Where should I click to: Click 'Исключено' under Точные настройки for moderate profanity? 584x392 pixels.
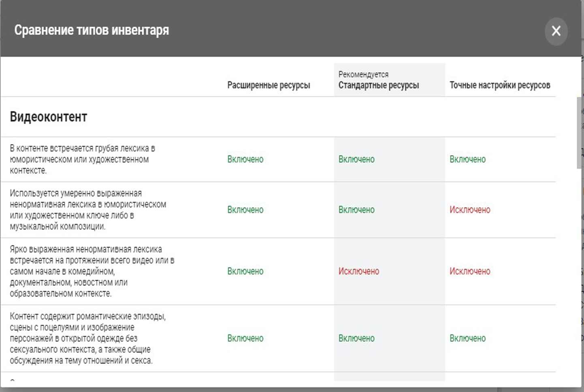(x=470, y=210)
